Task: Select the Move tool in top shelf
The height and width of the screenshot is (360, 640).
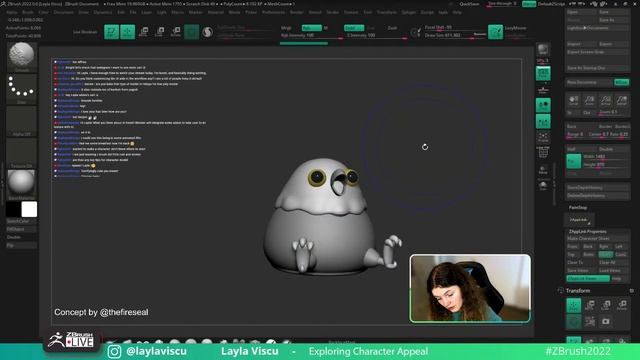Action: point(143,32)
